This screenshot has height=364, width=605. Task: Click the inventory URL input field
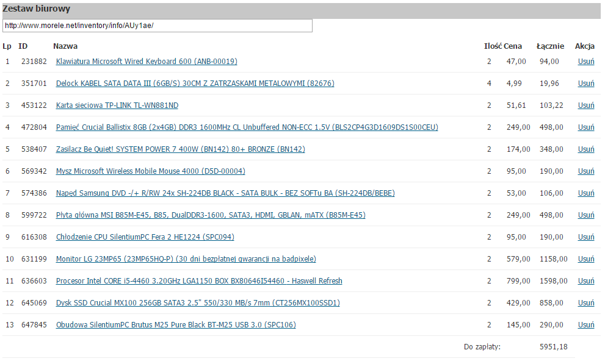tap(157, 26)
